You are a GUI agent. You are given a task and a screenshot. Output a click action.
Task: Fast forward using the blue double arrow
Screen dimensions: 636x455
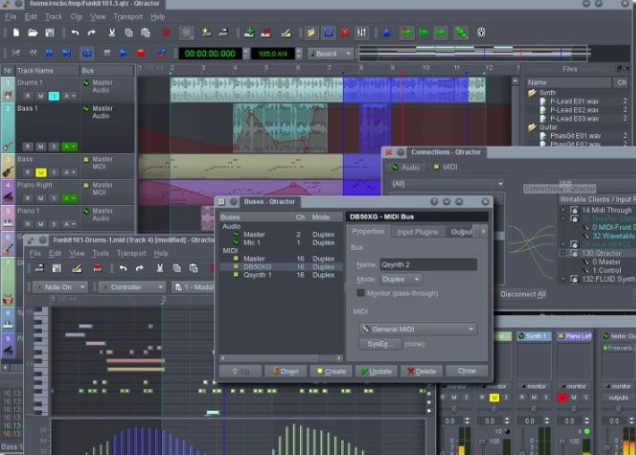coord(49,53)
